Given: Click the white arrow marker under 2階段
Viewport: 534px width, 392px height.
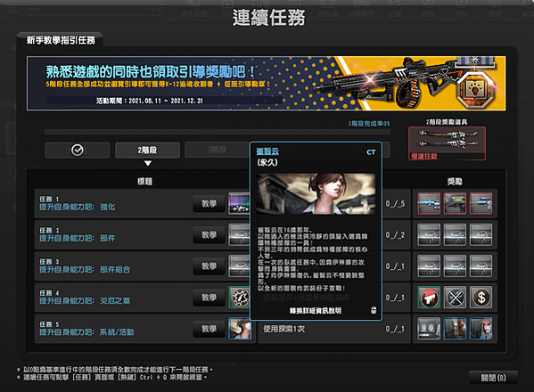Looking at the screenshot, I should click(147, 163).
